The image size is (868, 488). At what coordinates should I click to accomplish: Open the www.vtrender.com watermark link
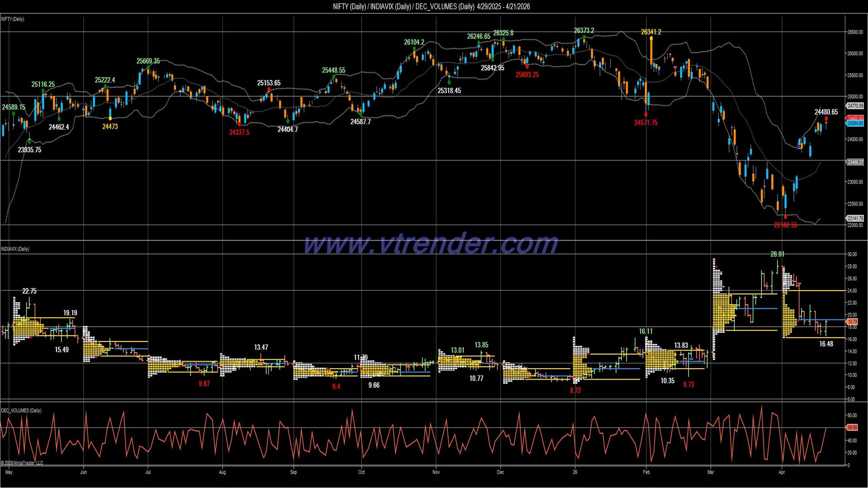click(x=431, y=244)
